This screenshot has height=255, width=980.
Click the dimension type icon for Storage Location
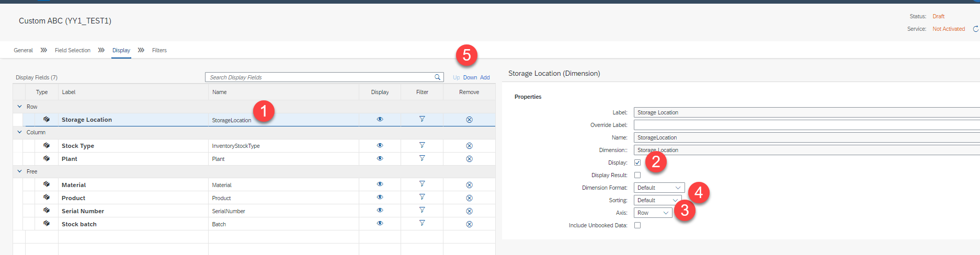click(x=47, y=119)
